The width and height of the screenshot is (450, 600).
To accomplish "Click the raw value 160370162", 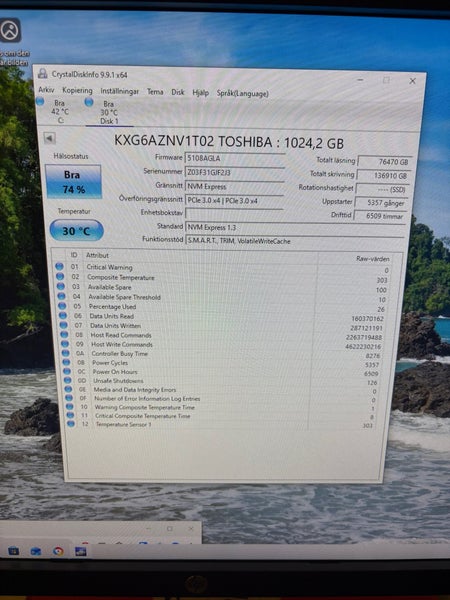I will point(367,319).
